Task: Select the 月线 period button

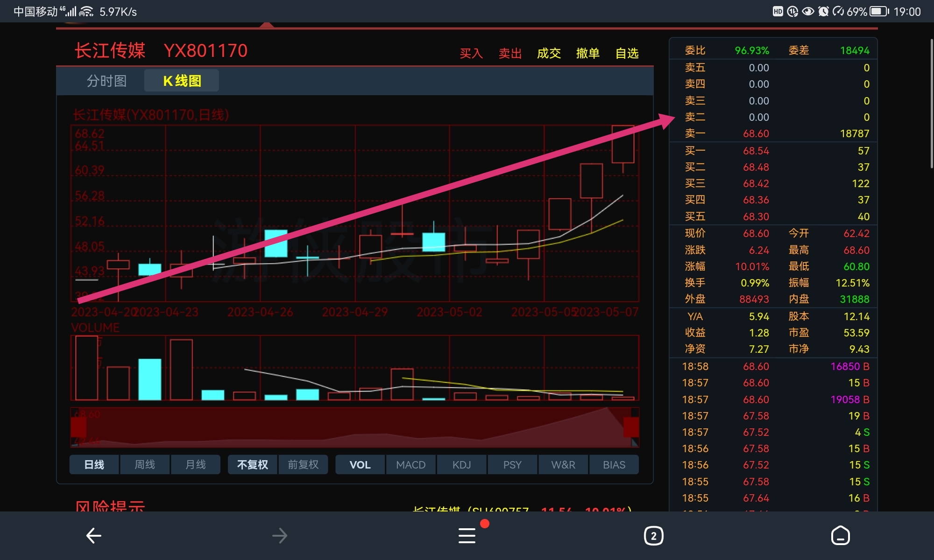Action: 196,465
